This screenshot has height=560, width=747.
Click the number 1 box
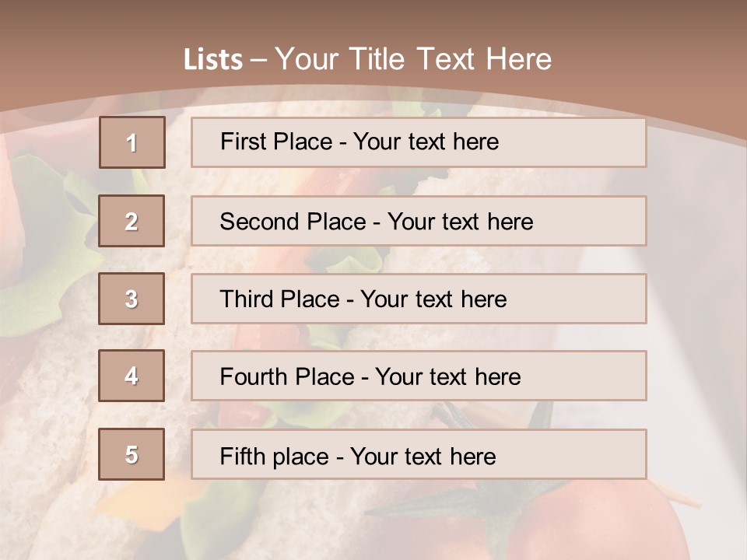[132, 142]
